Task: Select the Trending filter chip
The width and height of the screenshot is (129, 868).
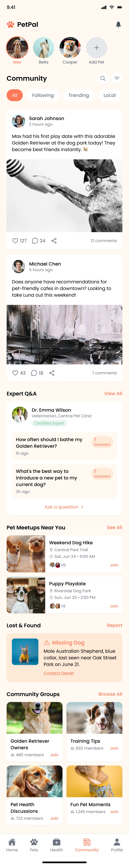Action: click(79, 95)
